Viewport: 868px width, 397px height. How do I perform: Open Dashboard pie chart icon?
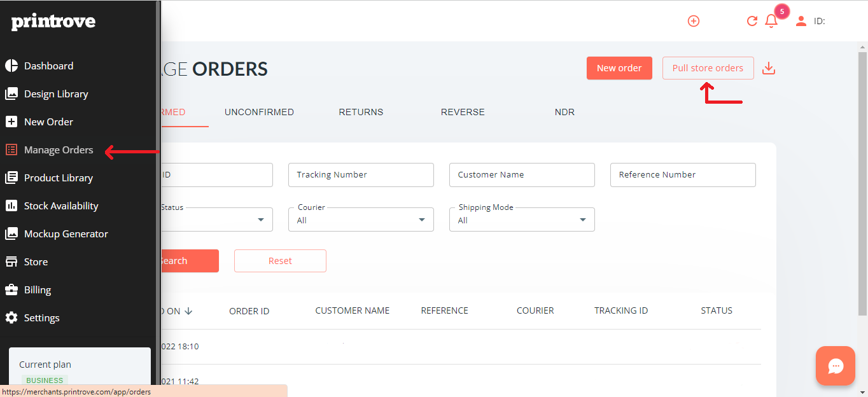11,66
